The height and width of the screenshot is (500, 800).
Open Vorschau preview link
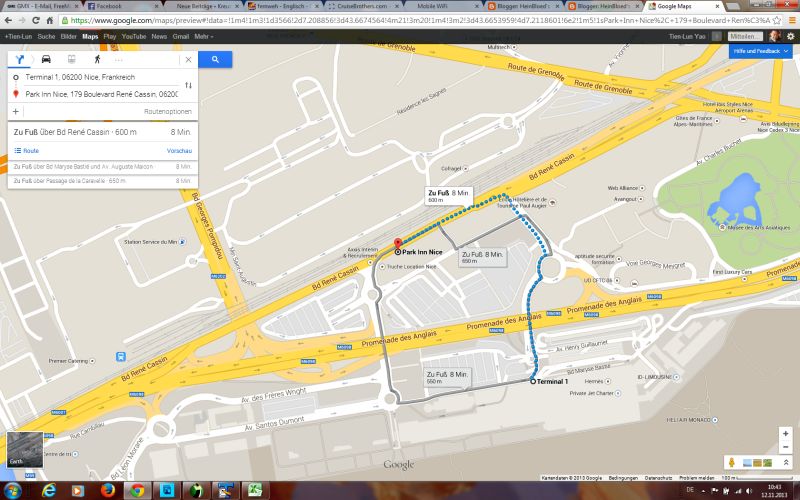[x=179, y=151]
